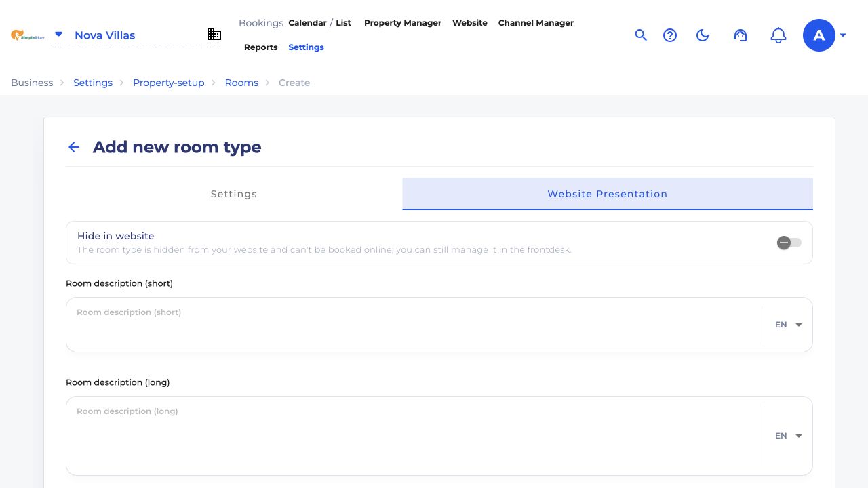868x488 pixels.
Task: Open EN language dropdown for long description
Action: click(x=789, y=436)
